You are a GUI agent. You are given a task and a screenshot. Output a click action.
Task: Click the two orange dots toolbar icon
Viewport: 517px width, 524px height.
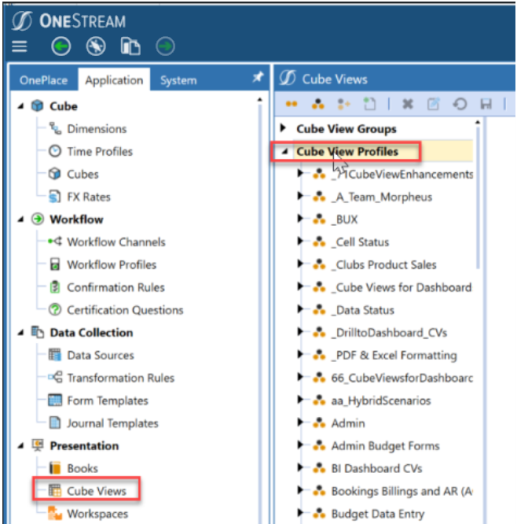[291, 104]
